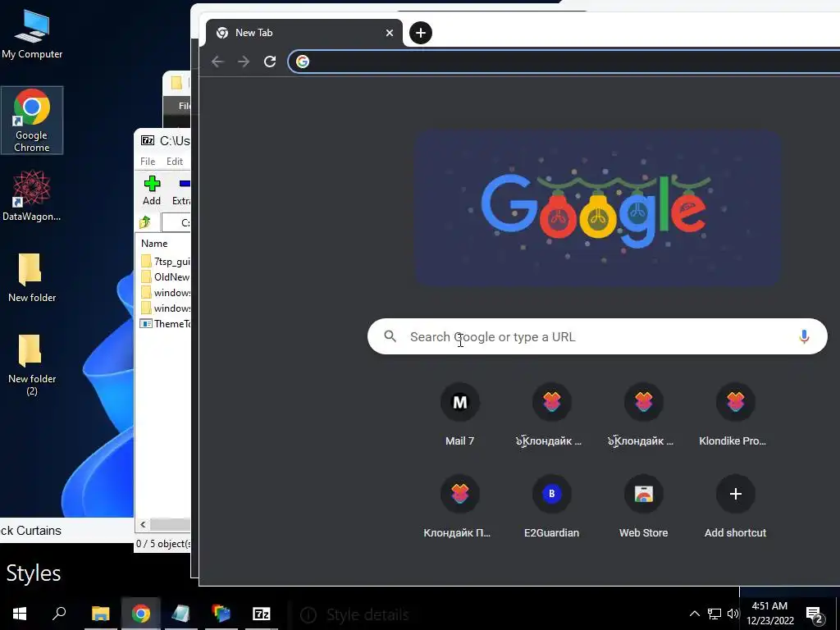The width and height of the screenshot is (840, 630).
Task: Open the E2Guardian shortcut
Action: click(x=551, y=507)
